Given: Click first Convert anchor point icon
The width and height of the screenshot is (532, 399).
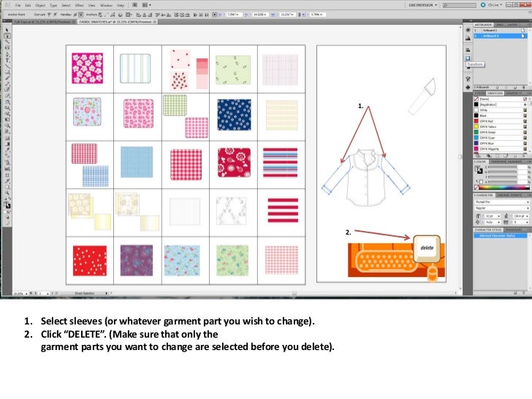Looking at the screenshot, I should [50, 15].
